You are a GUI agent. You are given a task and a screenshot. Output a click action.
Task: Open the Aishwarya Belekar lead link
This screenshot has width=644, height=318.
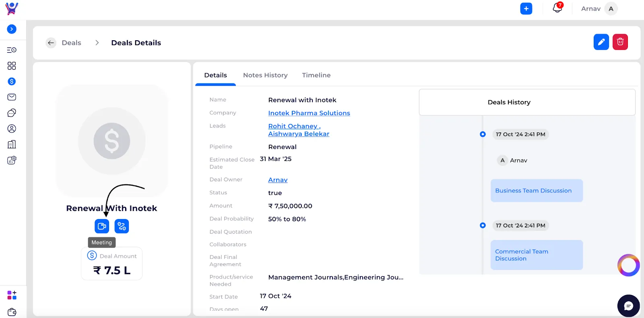[x=299, y=134]
